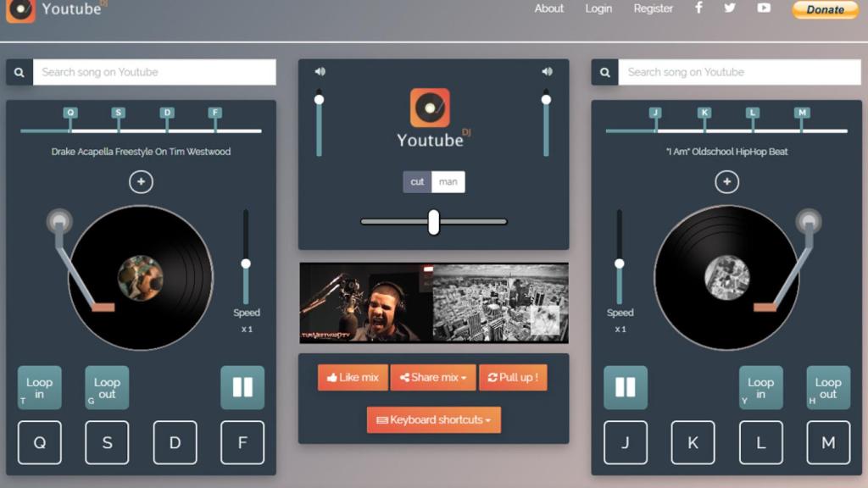This screenshot has height=488, width=868.
Task: Click the Facebook icon in header
Action: (698, 8)
